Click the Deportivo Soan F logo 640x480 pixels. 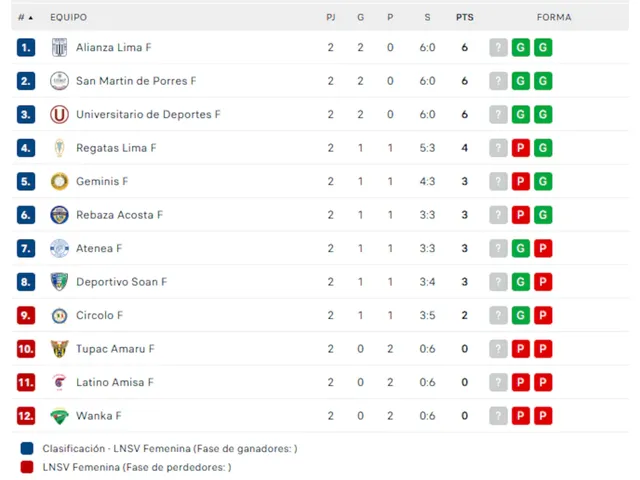(59, 282)
